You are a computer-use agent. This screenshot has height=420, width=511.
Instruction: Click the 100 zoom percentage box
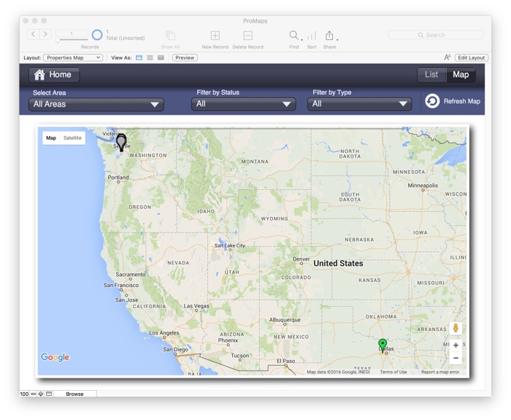[24, 394]
